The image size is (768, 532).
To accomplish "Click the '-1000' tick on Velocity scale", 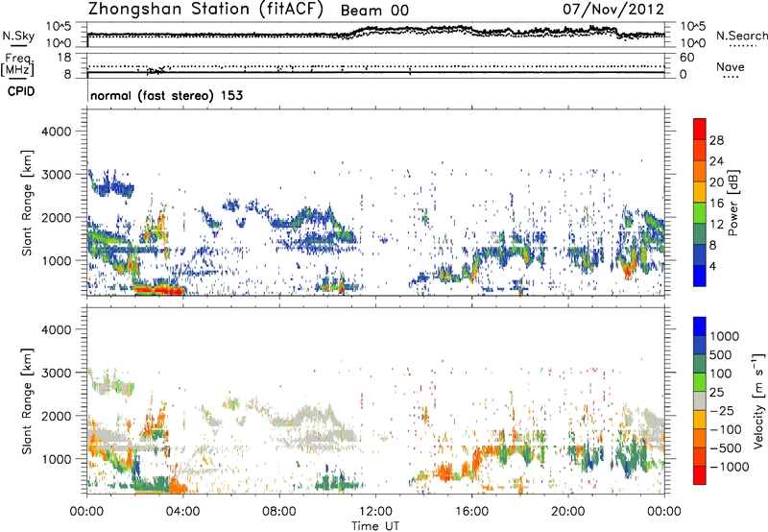I will (x=729, y=467).
